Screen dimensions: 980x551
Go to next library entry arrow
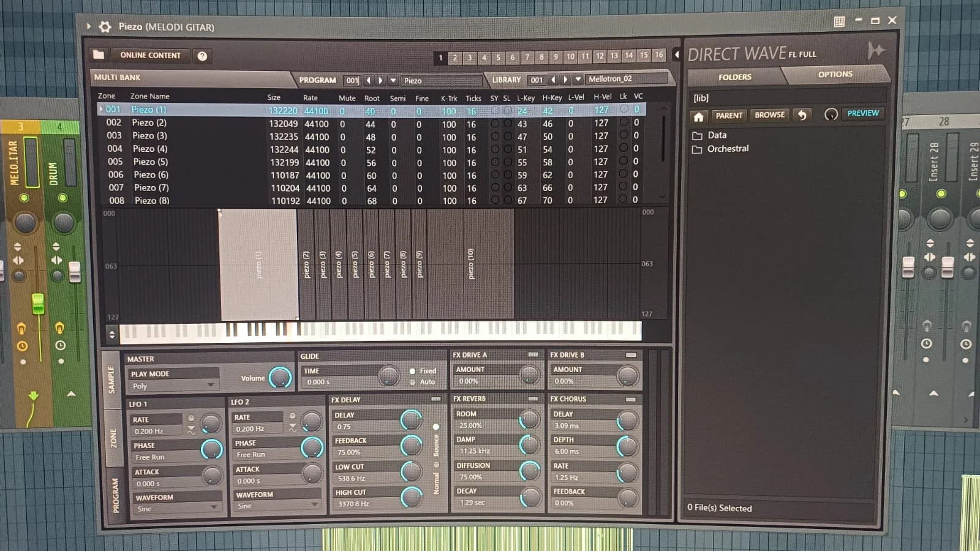[x=565, y=80]
